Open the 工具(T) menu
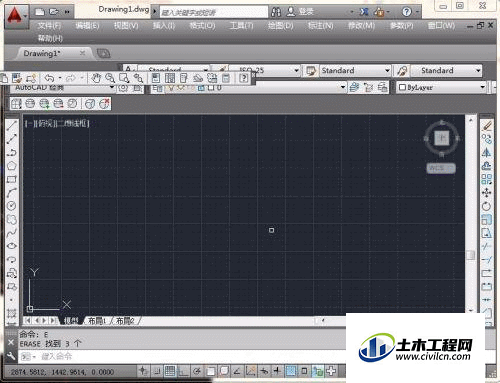This screenshot has width=500, height=383. click(241, 26)
